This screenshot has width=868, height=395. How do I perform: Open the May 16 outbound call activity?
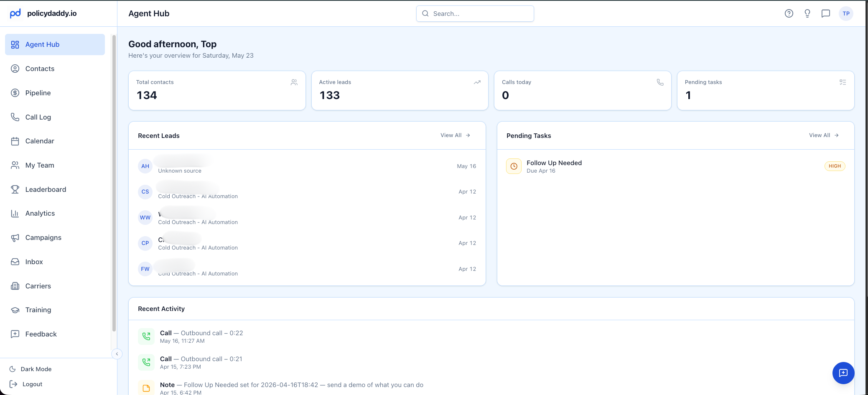pyautogui.click(x=491, y=336)
